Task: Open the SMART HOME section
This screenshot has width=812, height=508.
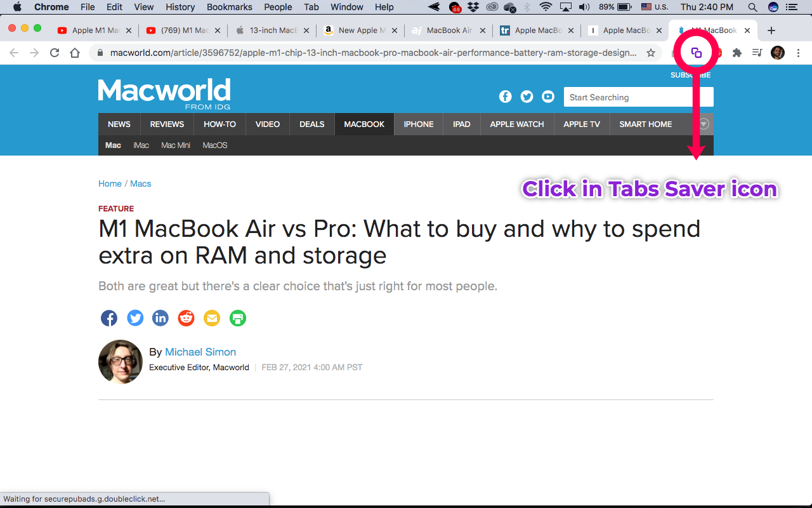Action: click(646, 124)
